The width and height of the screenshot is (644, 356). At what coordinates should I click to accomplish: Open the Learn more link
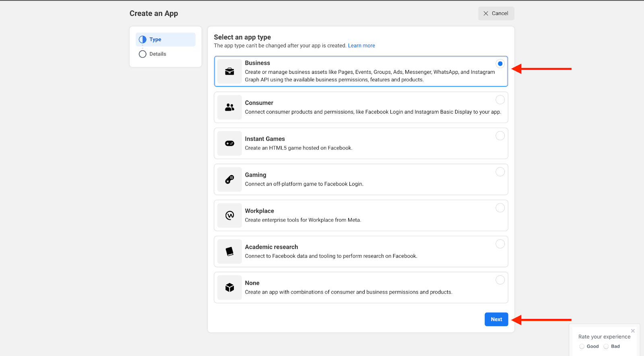[361, 46]
